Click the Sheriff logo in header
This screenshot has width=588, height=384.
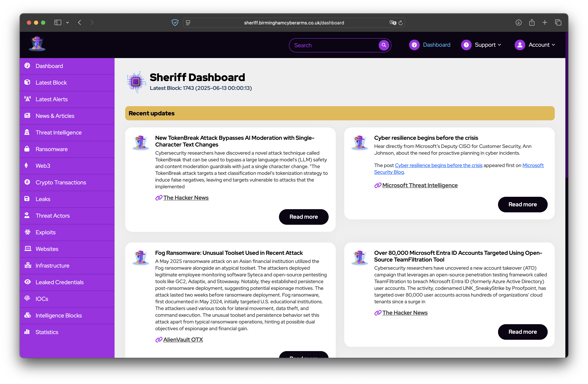tap(37, 44)
